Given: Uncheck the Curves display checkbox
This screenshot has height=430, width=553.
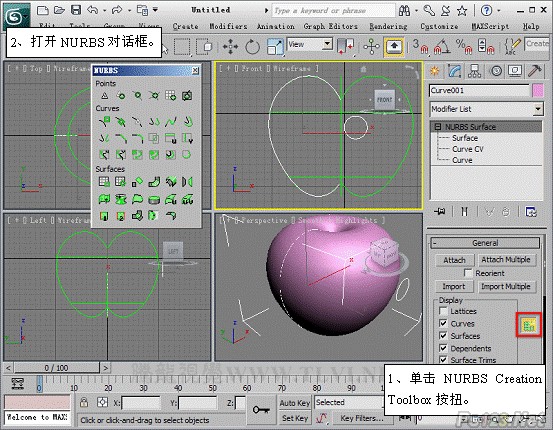Looking at the screenshot, I should (443, 323).
